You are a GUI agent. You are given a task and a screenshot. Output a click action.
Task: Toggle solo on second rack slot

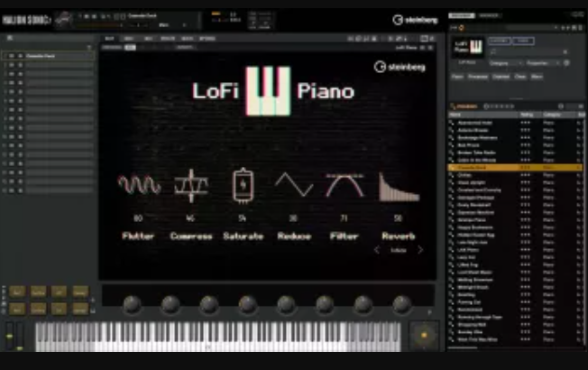20,65
